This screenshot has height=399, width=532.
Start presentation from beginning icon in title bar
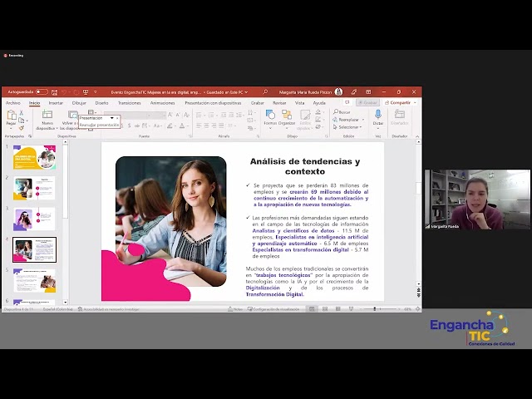[86, 92]
